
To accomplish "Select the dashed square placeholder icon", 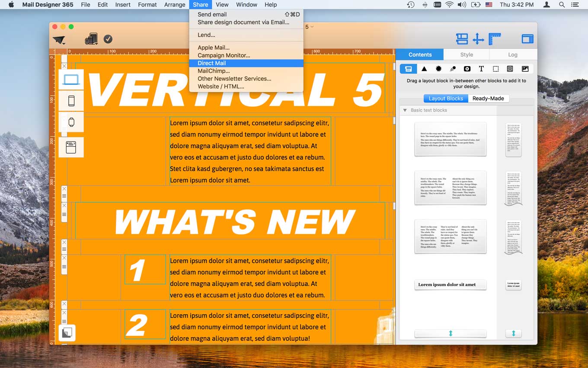I will pos(496,69).
